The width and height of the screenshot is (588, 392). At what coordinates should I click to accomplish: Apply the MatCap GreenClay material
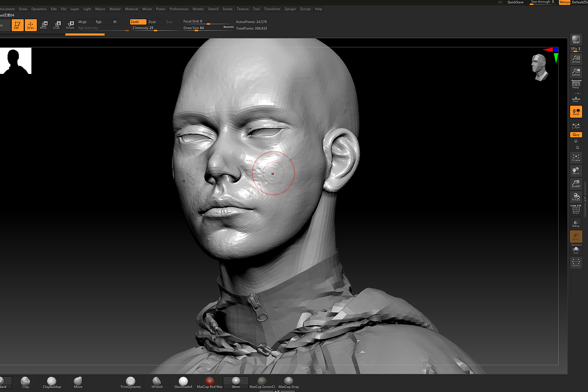[262, 383]
